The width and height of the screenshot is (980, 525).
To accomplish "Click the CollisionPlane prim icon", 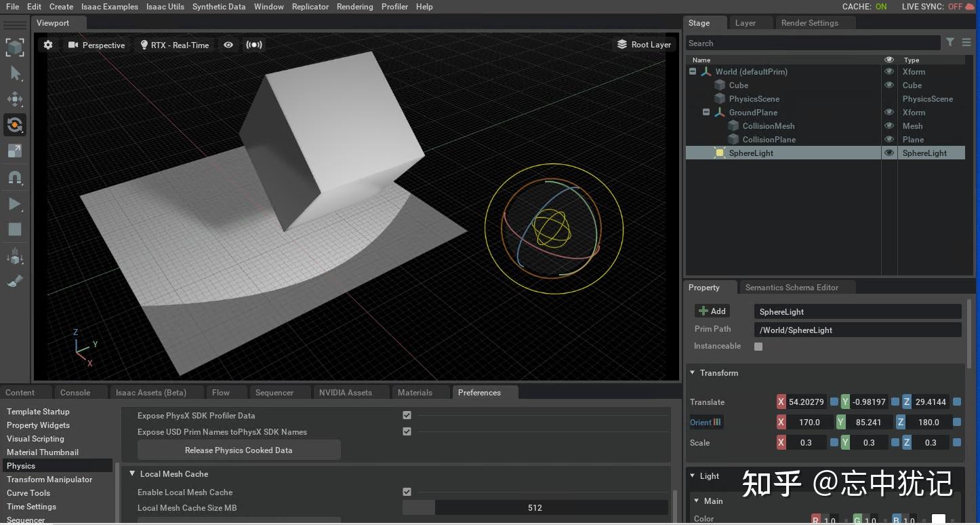I will pyautogui.click(x=733, y=140).
